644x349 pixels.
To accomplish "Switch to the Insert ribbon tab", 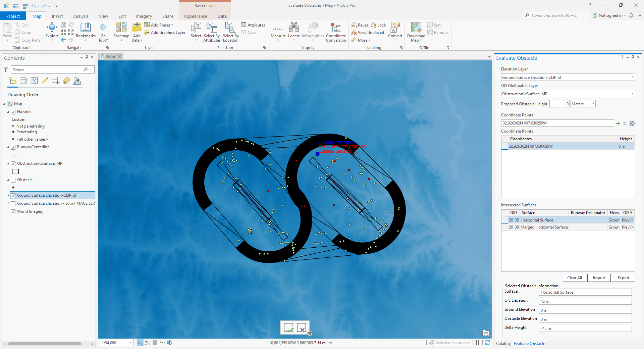I will 57,16.
